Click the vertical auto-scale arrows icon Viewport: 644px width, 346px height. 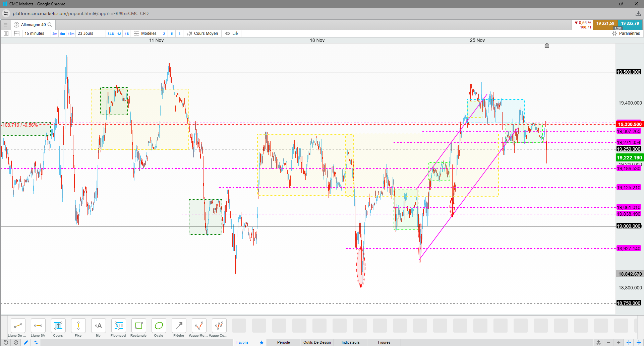pyautogui.click(x=639, y=342)
